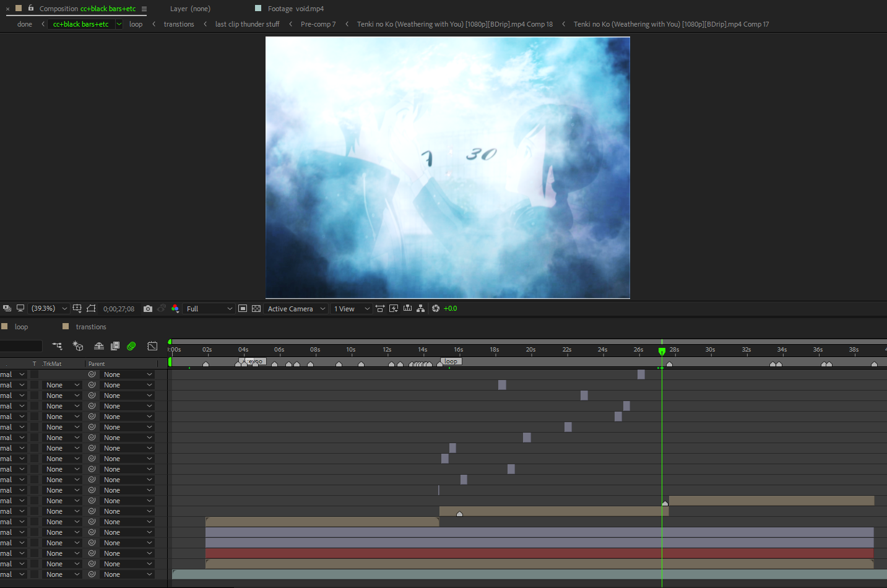
Task: Switch to the loop timeline tab
Action: point(21,327)
